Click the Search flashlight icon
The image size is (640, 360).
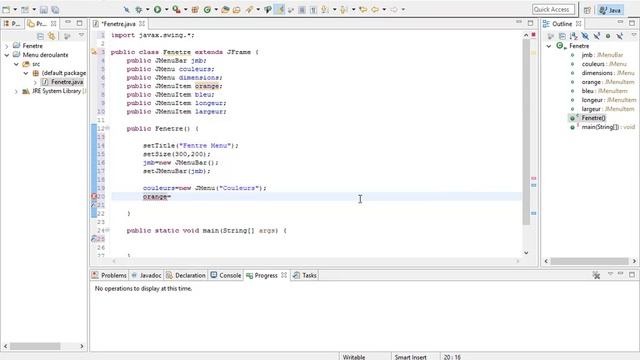click(x=249, y=9)
